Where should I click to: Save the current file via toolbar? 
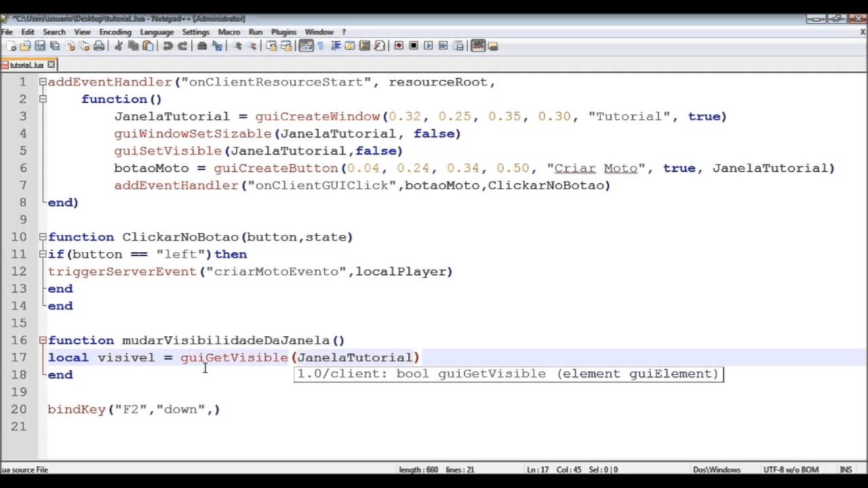coord(39,46)
